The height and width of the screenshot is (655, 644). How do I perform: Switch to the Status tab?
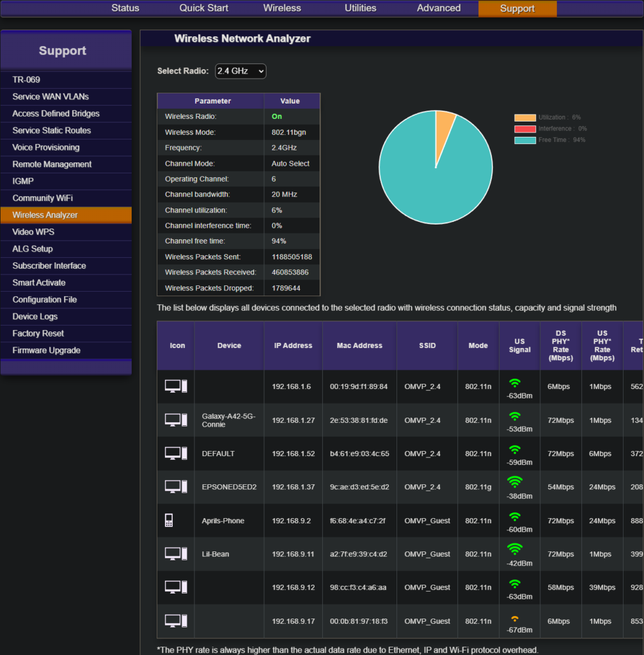[x=125, y=8]
